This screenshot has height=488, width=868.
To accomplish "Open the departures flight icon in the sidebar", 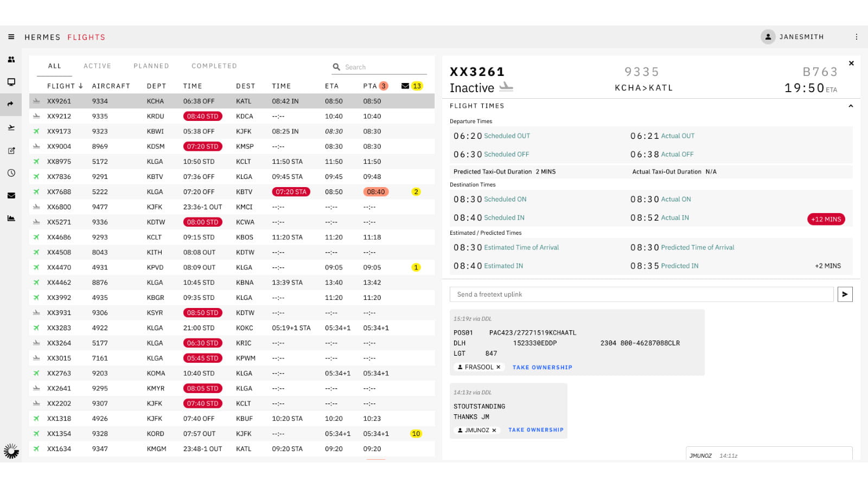I will click(11, 127).
